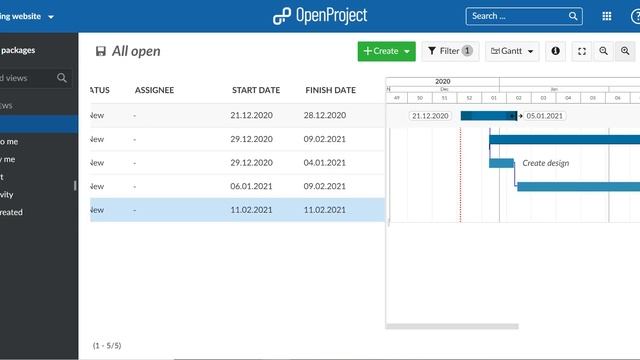The image size is (640, 360).
Task: Click finish date 04.01.2021 cell
Action: point(324,163)
